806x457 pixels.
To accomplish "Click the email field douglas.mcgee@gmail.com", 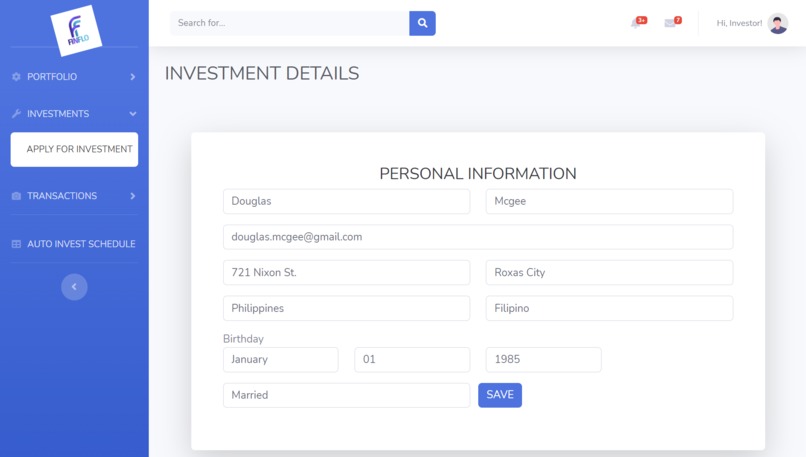I will pyautogui.click(x=478, y=237).
